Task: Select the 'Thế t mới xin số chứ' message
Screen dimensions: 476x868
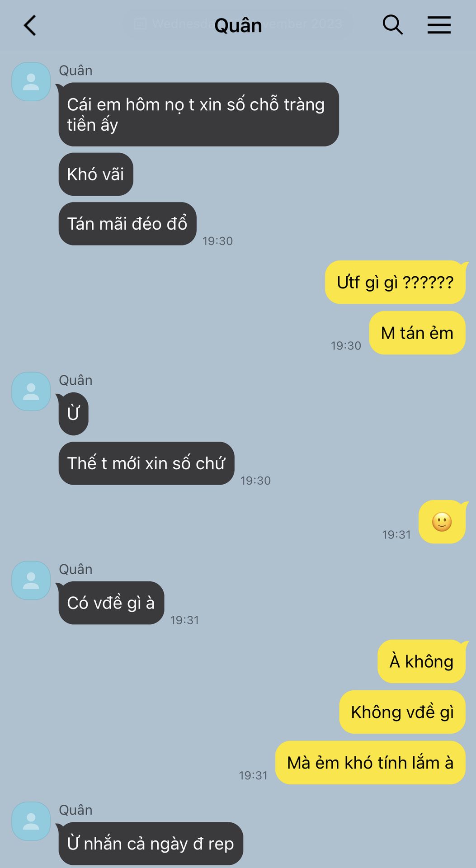Action: tap(146, 463)
